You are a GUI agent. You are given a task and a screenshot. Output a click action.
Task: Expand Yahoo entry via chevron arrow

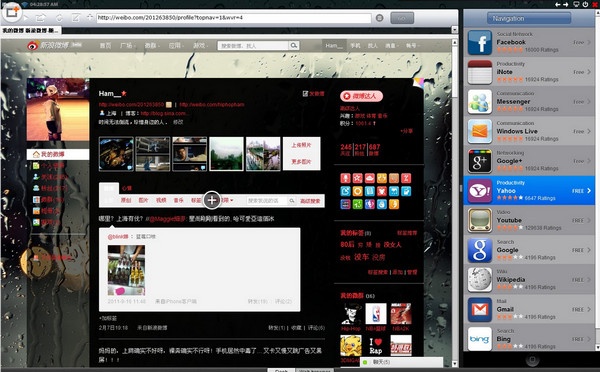589,191
